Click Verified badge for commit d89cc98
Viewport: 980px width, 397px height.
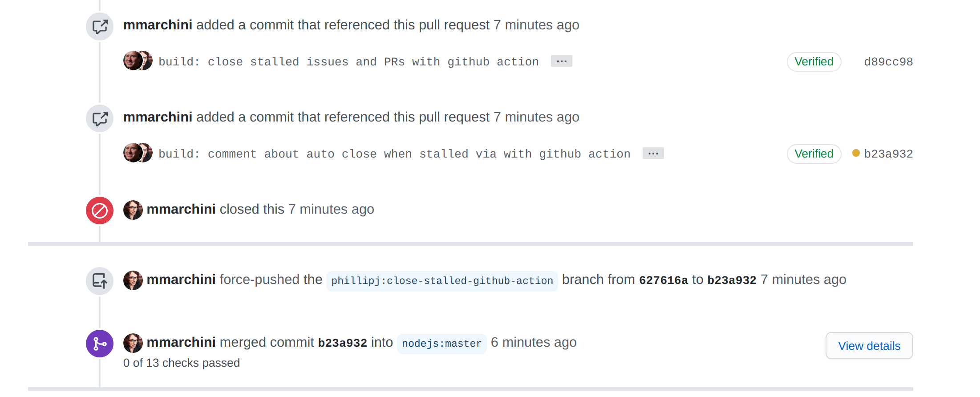point(814,62)
